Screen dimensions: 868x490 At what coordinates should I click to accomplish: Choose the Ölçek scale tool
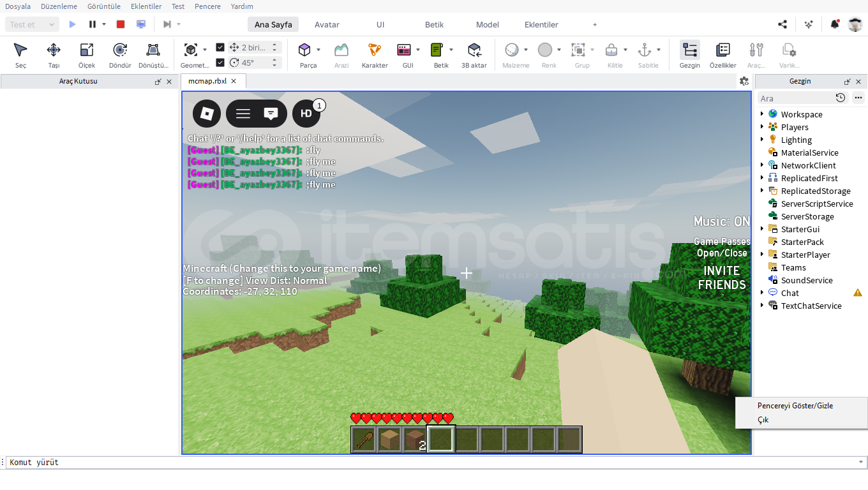point(87,56)
